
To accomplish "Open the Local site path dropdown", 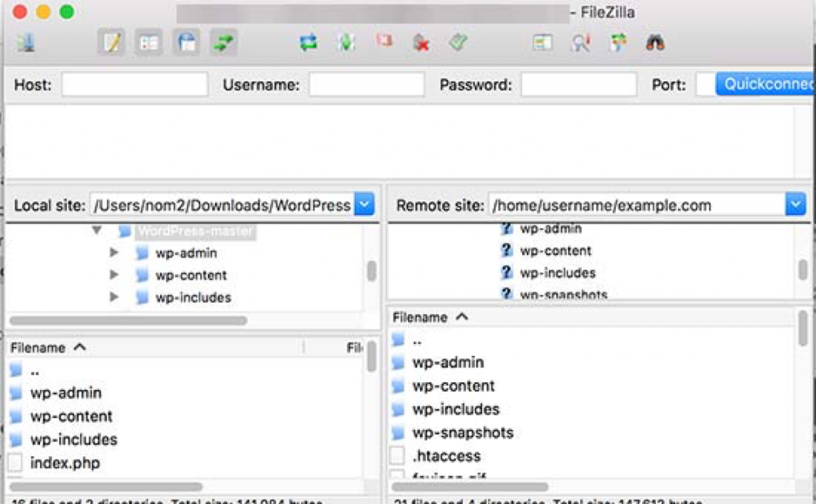I will click(364, 205).
